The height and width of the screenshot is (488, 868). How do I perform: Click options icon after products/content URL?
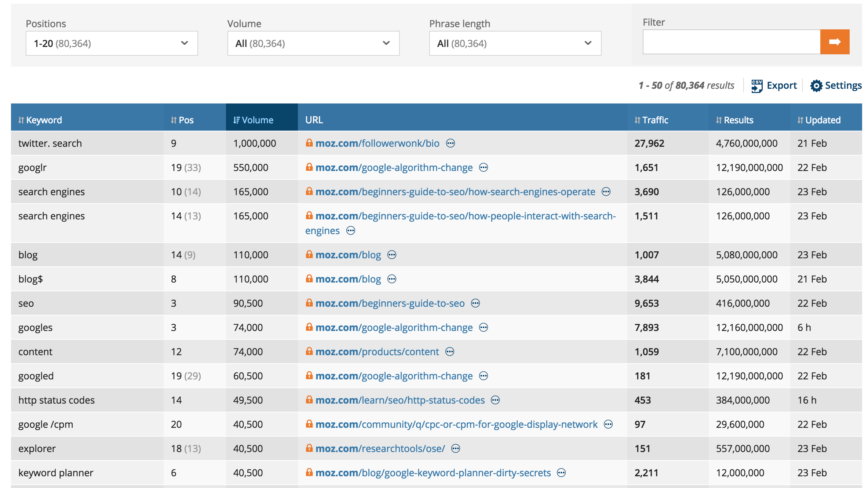450,352
